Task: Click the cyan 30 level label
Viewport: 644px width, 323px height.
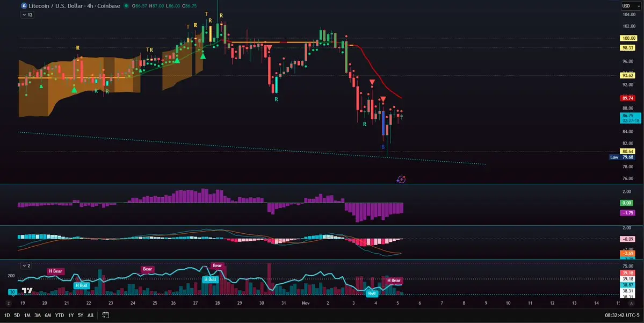Action: (x=12, y=292)
